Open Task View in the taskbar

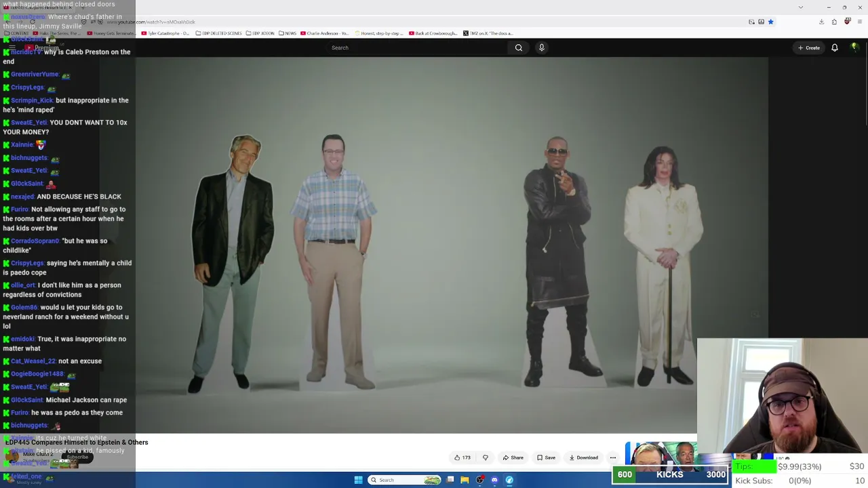click(450, 480)
